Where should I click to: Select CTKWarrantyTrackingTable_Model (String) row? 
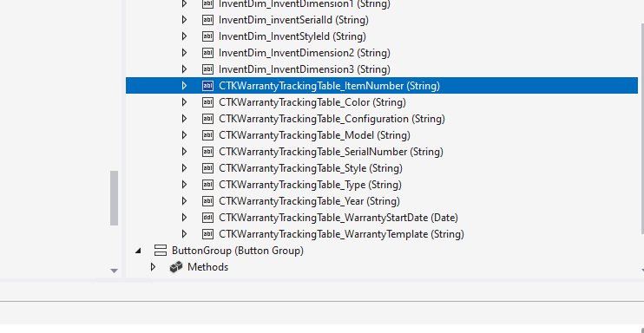(x=382, y=135)
